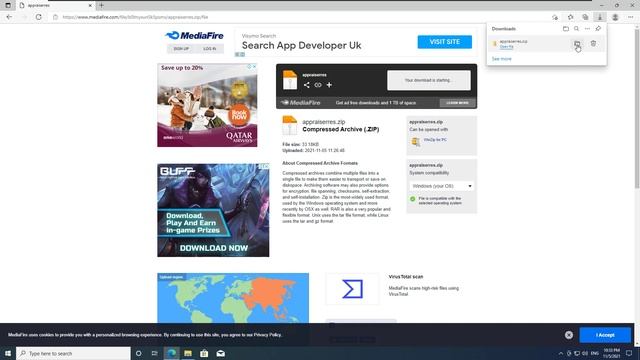Share the appraiserres file
Viewport: 640px width, 360px height.
tap(307, 85)
